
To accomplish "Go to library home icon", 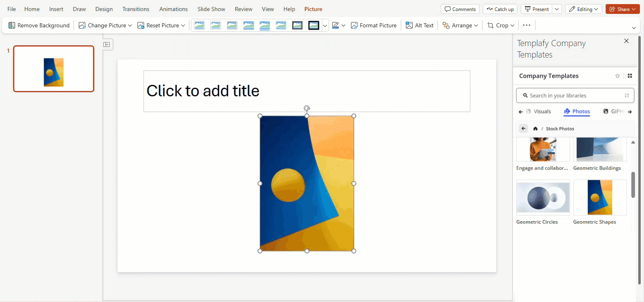I will pos(535,129).
